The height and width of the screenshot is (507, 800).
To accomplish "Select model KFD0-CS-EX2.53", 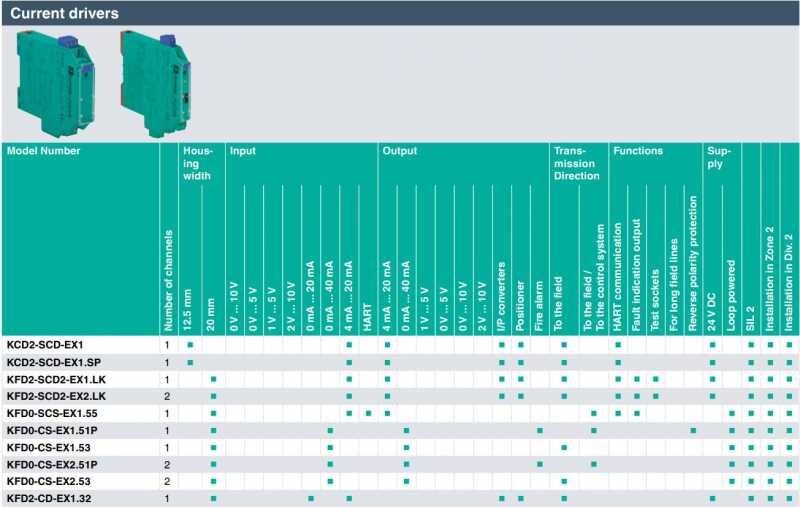I will (48, 481).
